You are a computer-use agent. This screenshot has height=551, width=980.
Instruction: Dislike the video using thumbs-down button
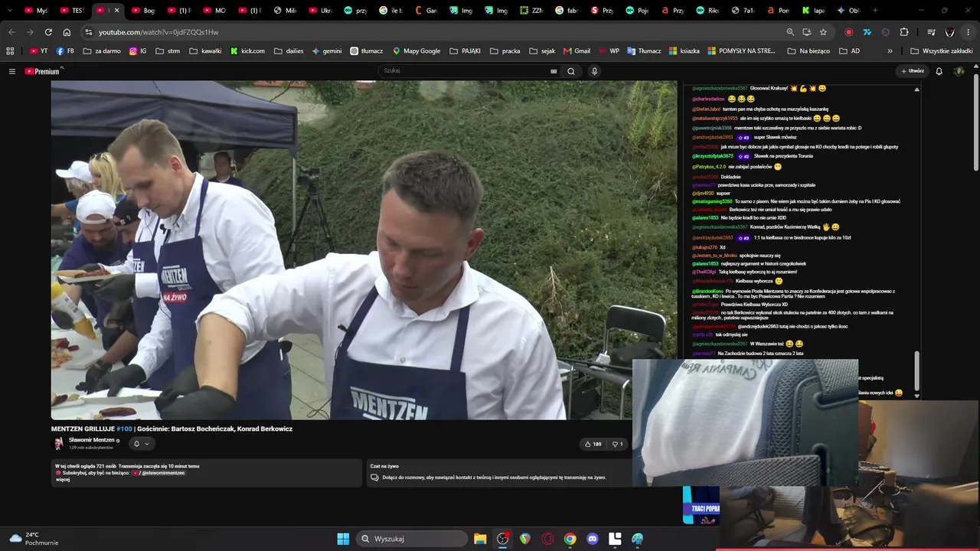click(617, 444)
